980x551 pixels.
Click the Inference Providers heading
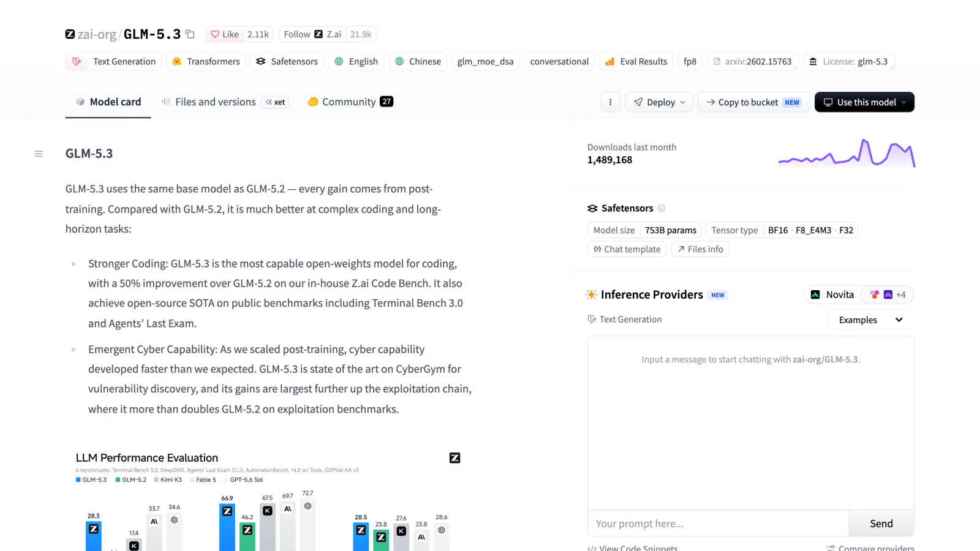pos(652,294)
